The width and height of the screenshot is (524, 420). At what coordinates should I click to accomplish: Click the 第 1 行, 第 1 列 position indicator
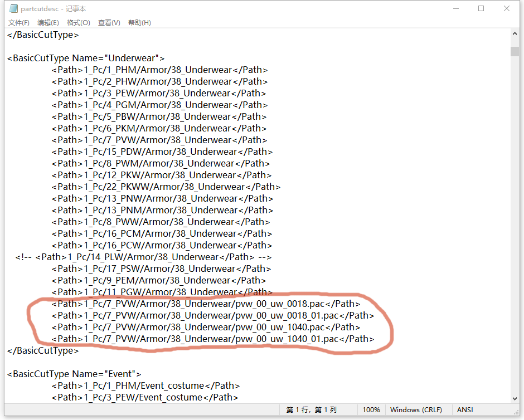pos(312,410)
